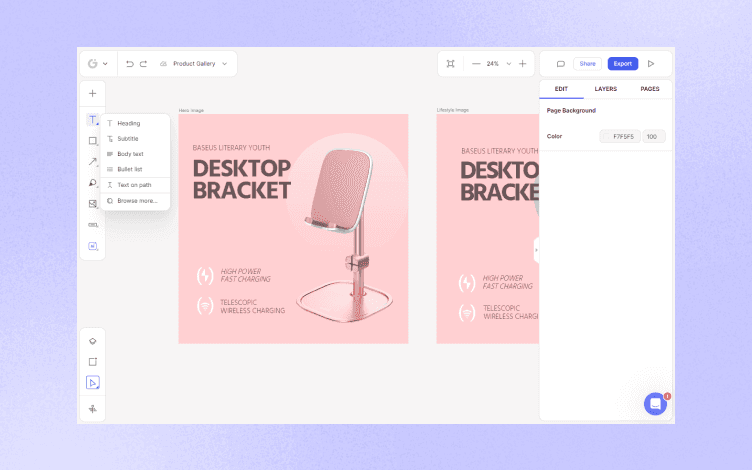Click the cloud sync status icon
Screen dimensions: 752x470
point(163,64)
